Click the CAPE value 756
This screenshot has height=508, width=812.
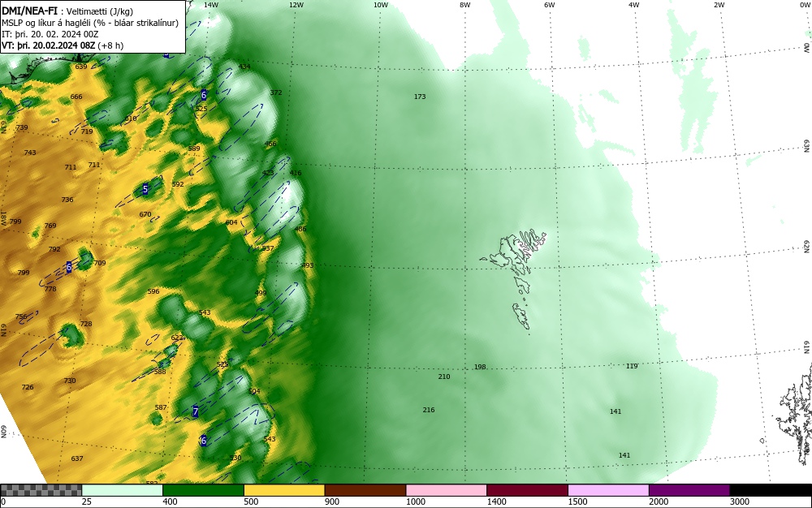[21, 316]
